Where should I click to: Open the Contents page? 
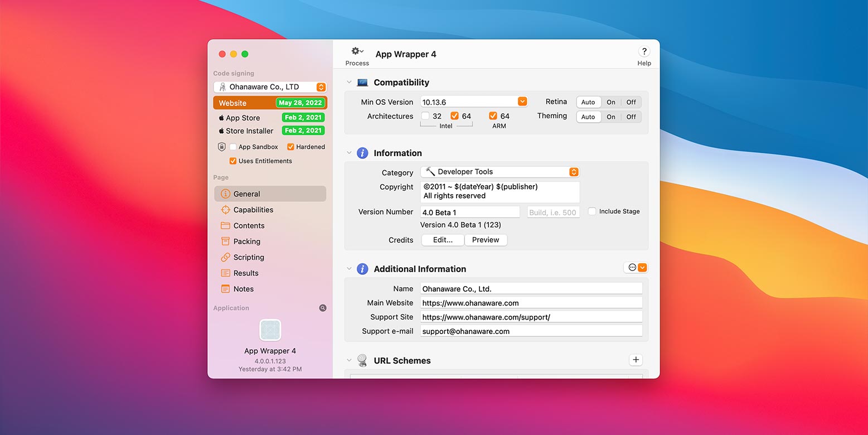[270, 225]
